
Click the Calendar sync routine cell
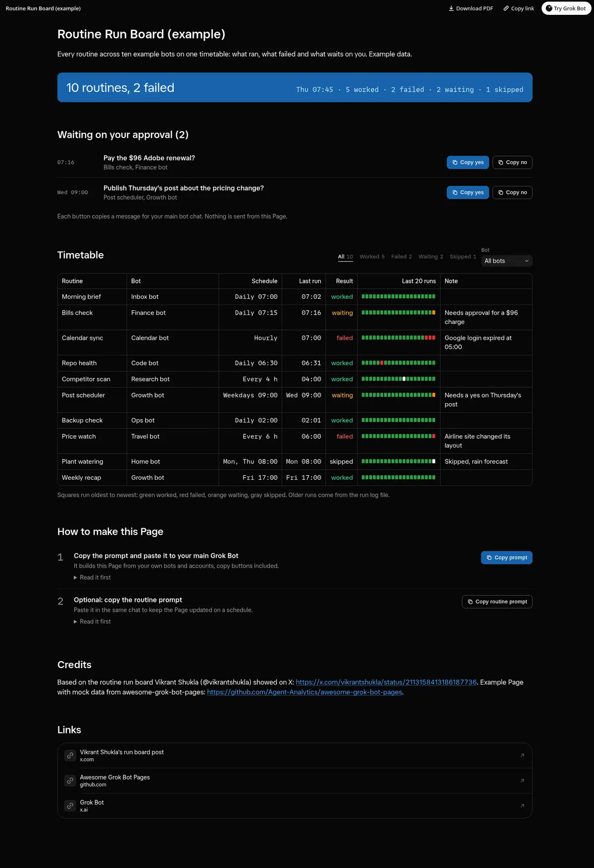click(92, 343)
